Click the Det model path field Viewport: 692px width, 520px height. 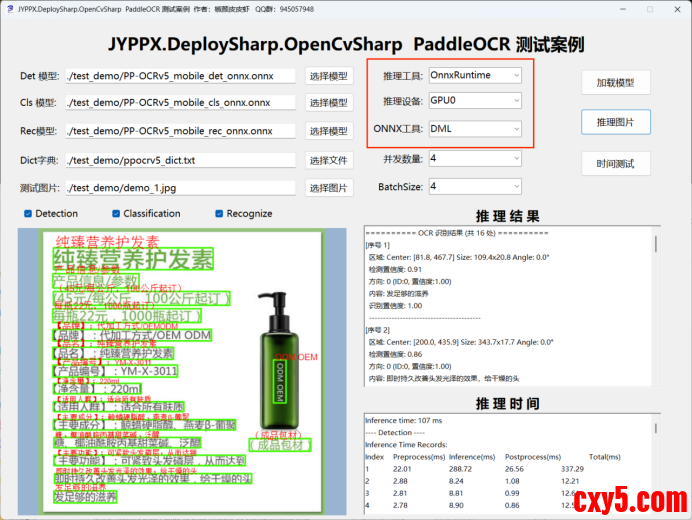181,76
